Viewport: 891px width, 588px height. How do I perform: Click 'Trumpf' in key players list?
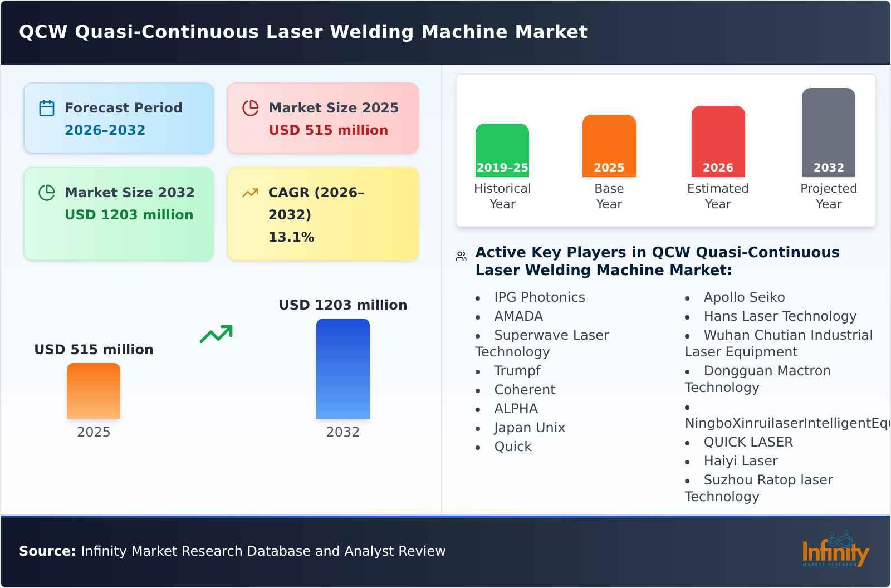pos(517,371)
